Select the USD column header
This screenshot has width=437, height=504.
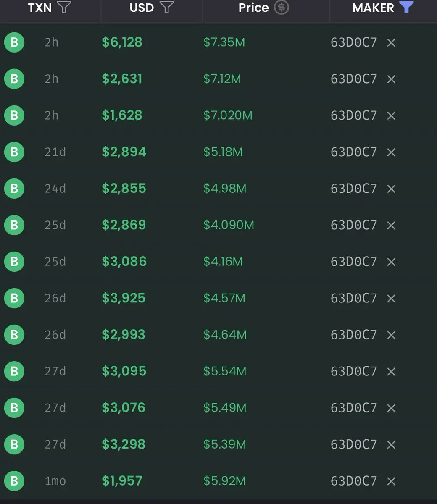pos(142,8)
